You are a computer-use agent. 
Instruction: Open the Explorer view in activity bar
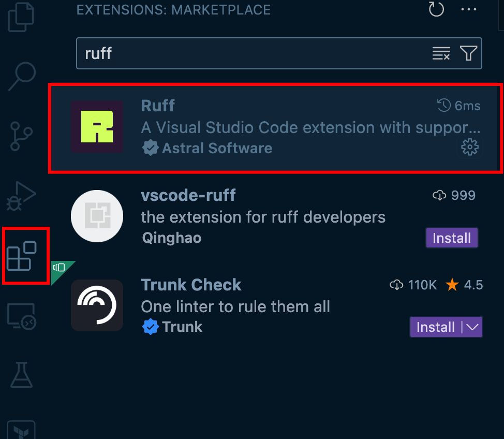point(21,17)
